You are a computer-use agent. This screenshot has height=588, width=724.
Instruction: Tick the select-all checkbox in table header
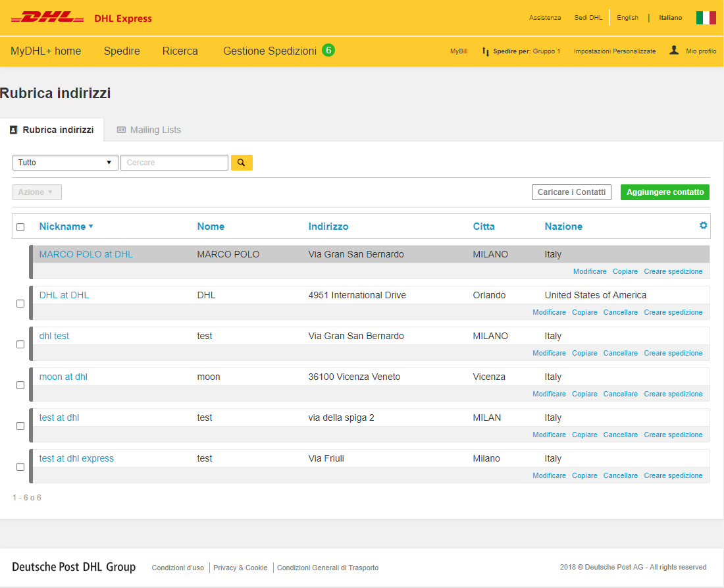coord(20,227)
